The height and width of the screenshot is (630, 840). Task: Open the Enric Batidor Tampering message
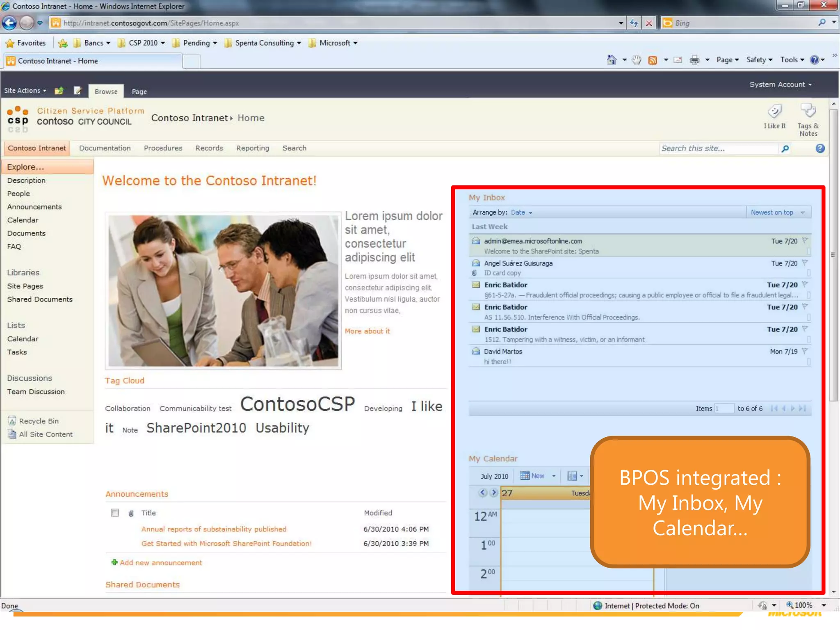tap(640, 334)
